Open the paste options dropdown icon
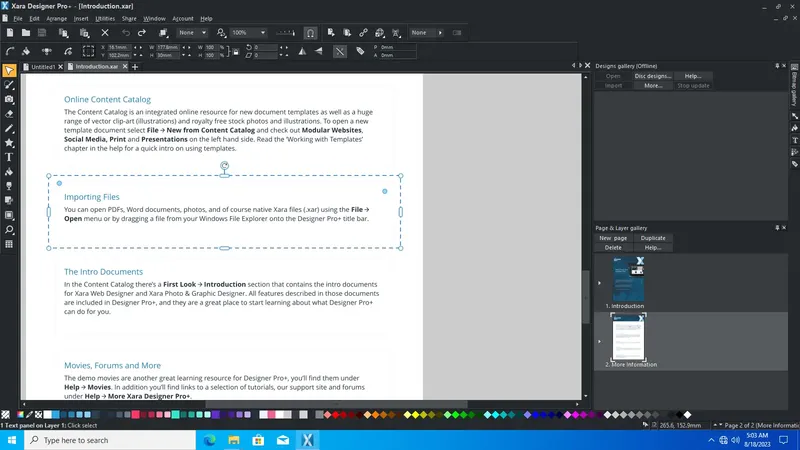 [x=85, y=33]
